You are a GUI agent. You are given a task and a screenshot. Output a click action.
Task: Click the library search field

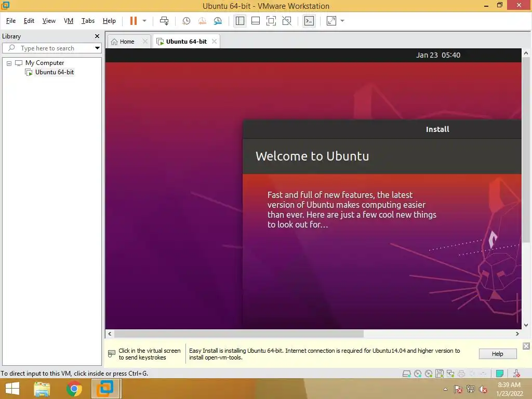click(x=47, y=48)
